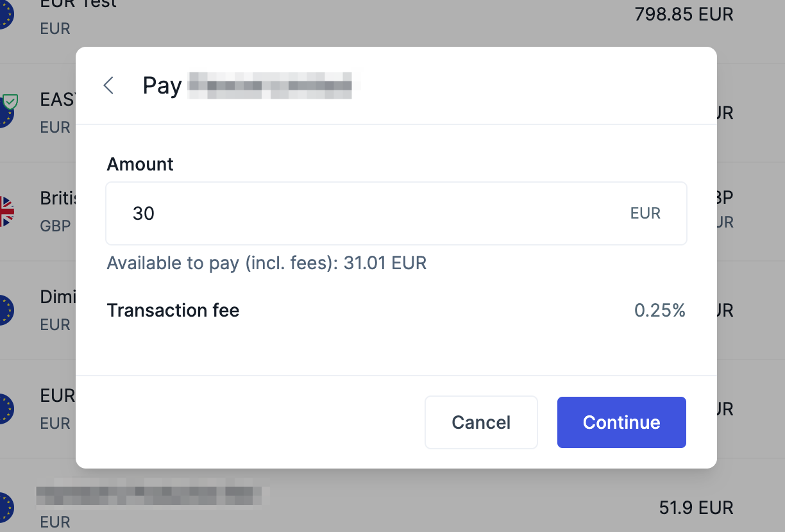Open the EUR Test account name
The image size is (785, 532).
click(x=78, y=4)
